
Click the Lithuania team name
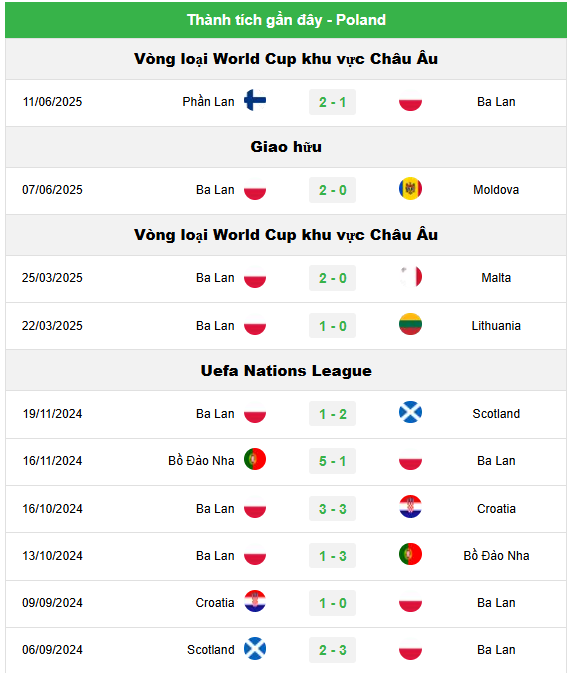point(496,326)
